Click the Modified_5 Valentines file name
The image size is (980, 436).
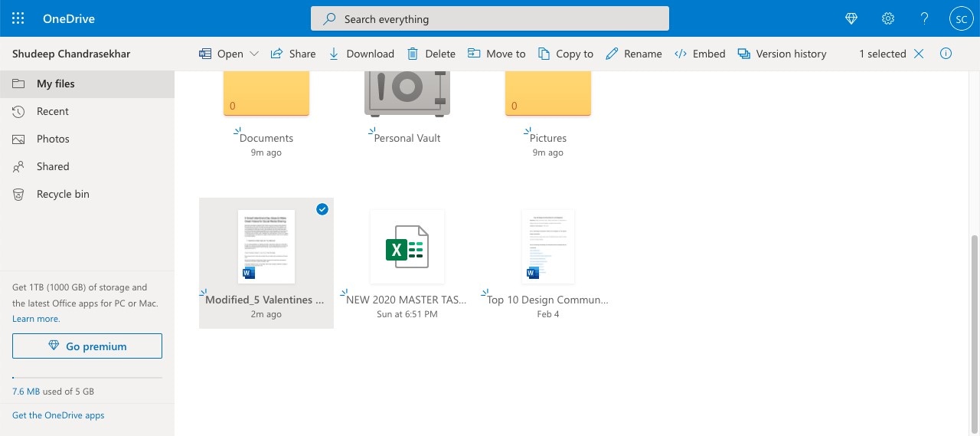265,300
